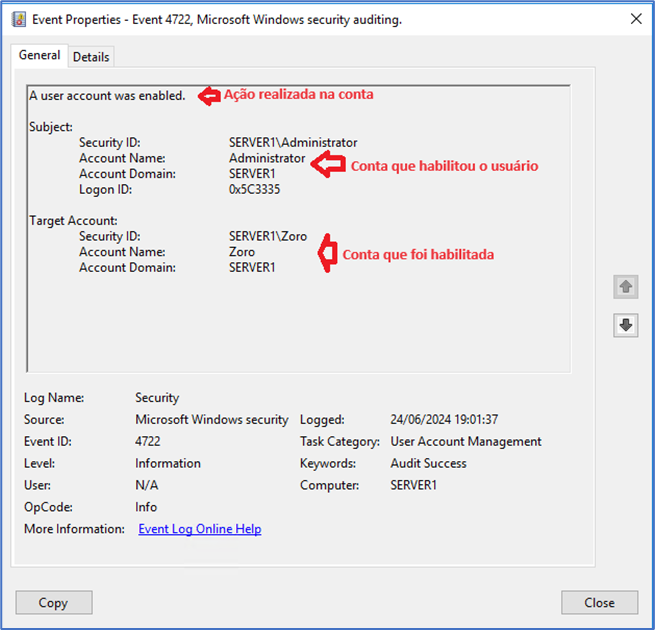
Task: Select the General tab
Action: [40, 56]
